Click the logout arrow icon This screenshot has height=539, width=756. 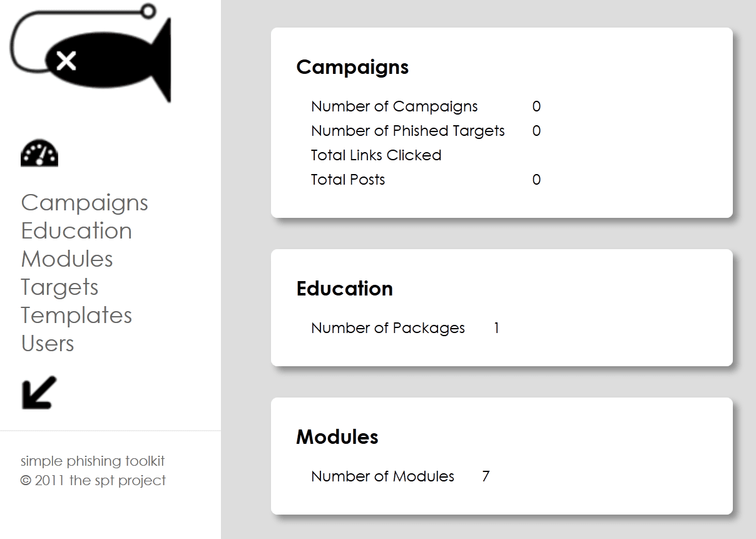pos(39,393)
